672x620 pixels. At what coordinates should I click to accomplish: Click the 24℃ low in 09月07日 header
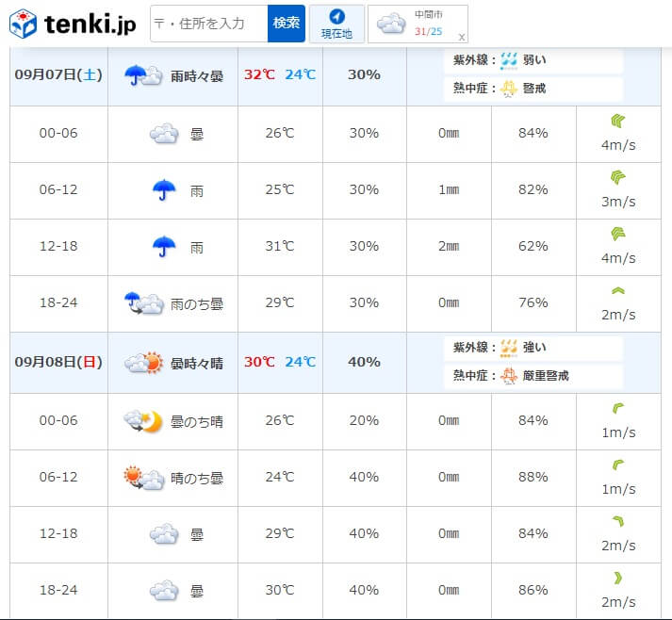pos(301,74)
